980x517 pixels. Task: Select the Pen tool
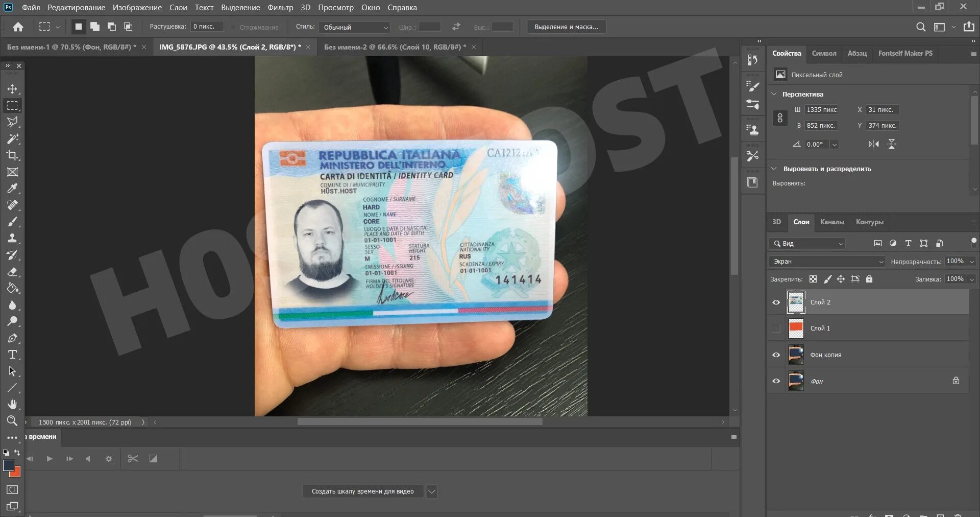[12, 338]
